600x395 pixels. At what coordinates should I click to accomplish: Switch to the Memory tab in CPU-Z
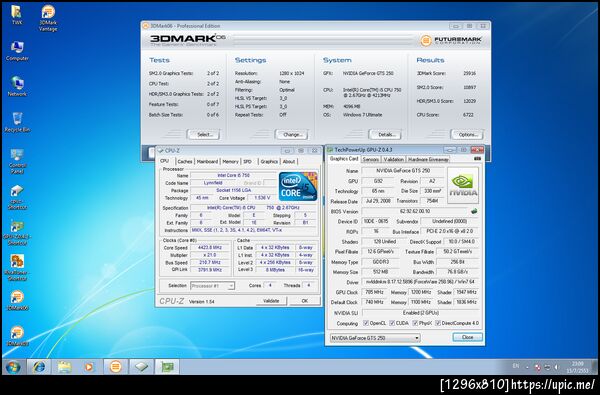230,162
